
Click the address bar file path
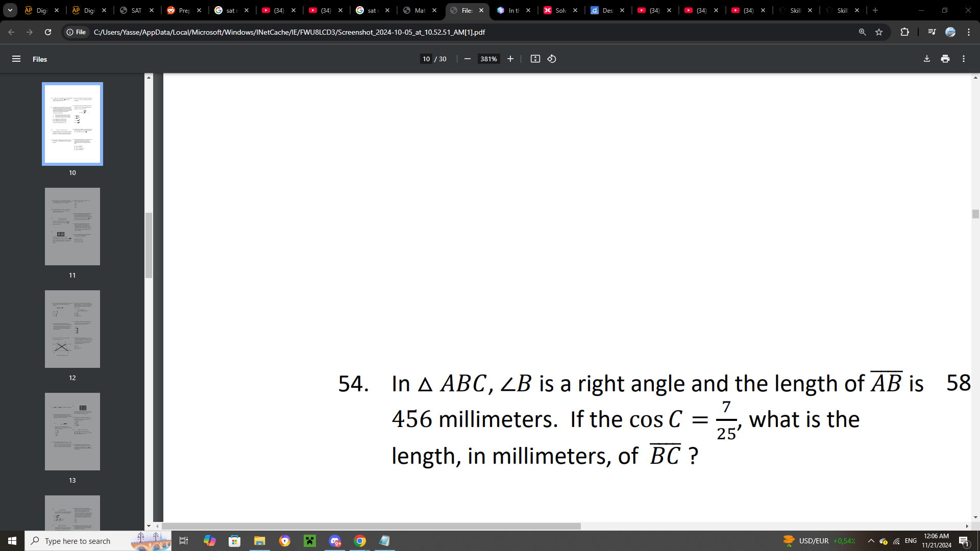tap(289, 32)
